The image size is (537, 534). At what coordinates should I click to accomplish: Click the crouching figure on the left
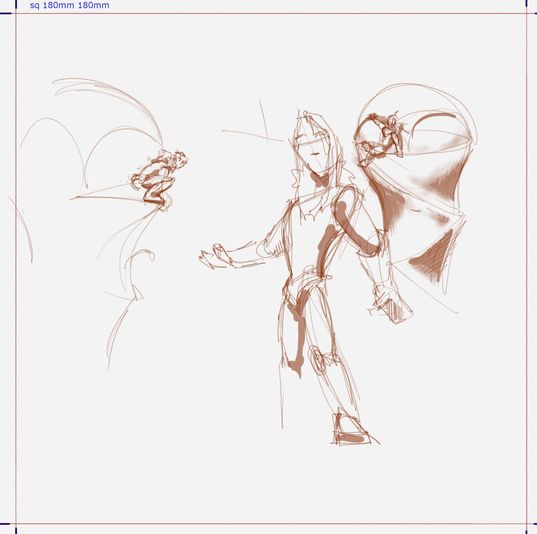tap(159, 180)
